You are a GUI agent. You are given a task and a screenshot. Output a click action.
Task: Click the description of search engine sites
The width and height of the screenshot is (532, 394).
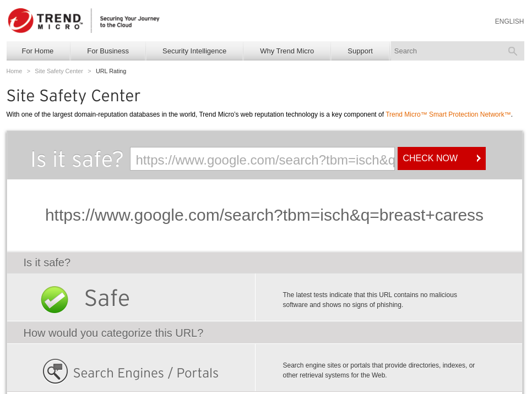tap(379, 370)
